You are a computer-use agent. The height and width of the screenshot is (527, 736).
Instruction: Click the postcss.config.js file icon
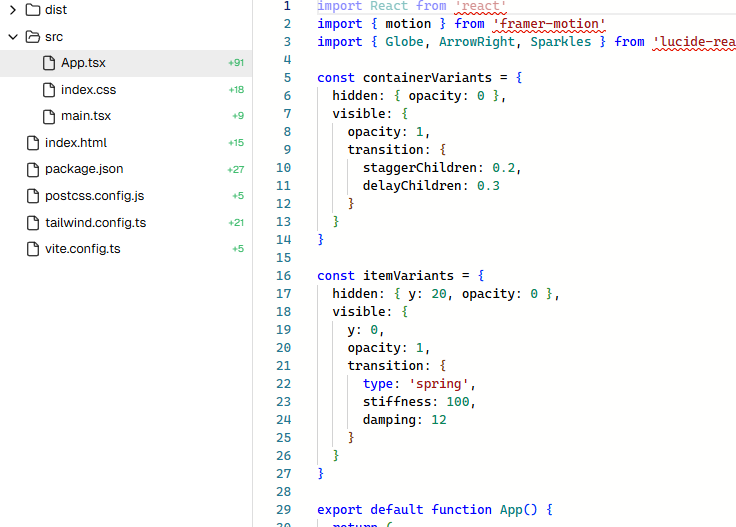tap(33, 196)
